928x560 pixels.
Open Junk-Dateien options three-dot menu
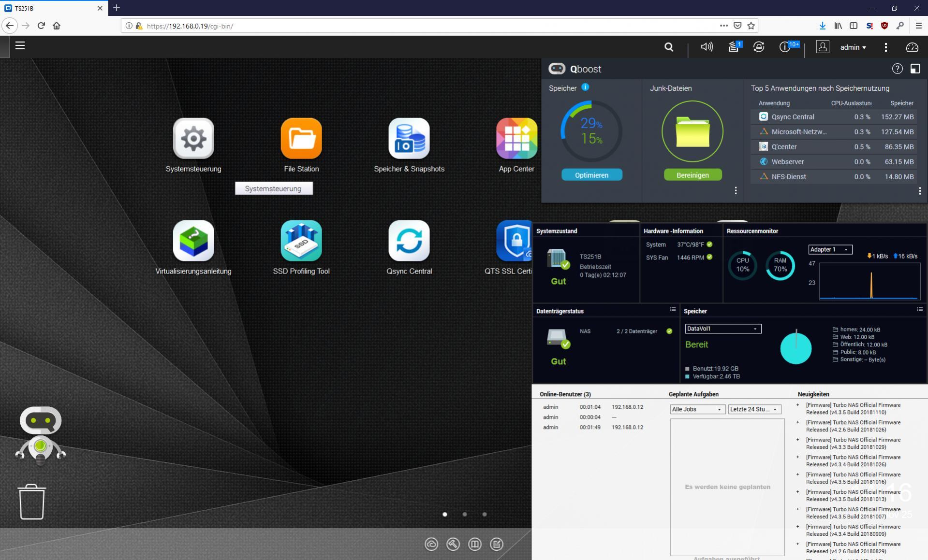click(x=736, y=191)
